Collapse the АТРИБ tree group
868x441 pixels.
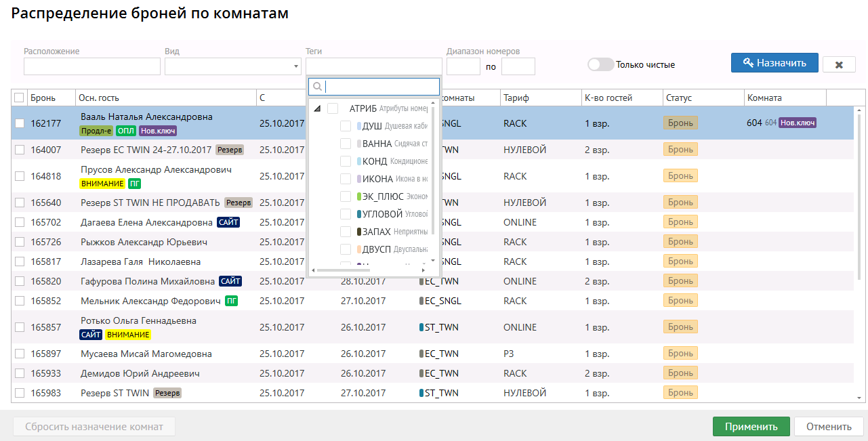point(317,108)
